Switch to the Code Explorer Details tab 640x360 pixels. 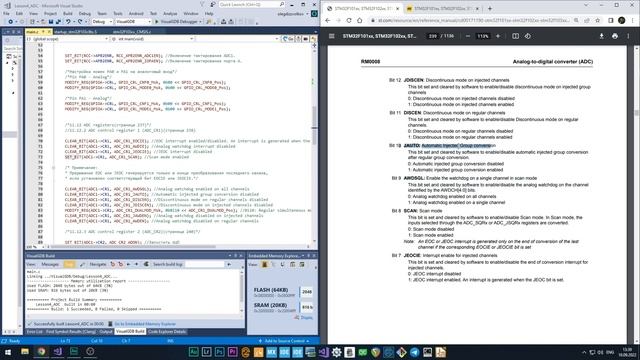(167, 332)
